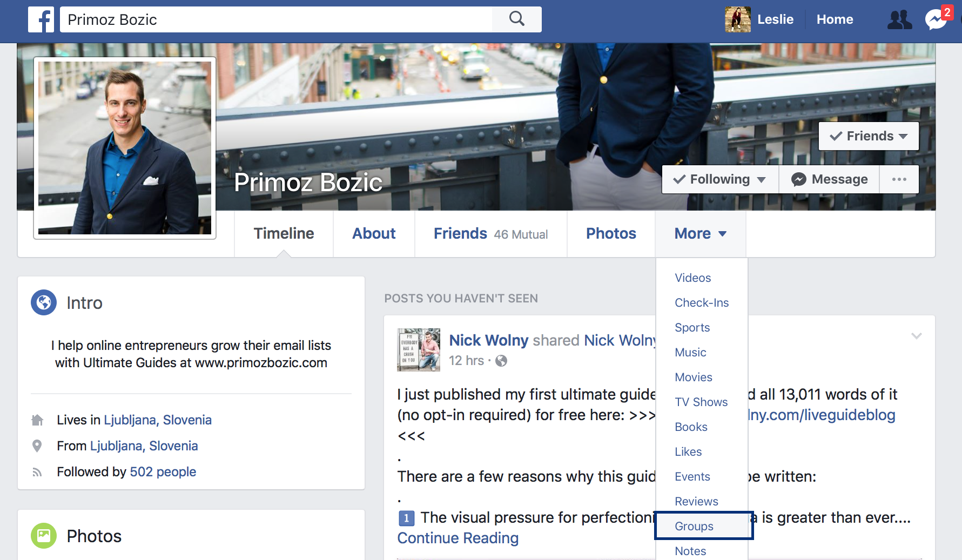Open the Following dropdown
Viewport: 962px width, 560px height.
point(720,179)
